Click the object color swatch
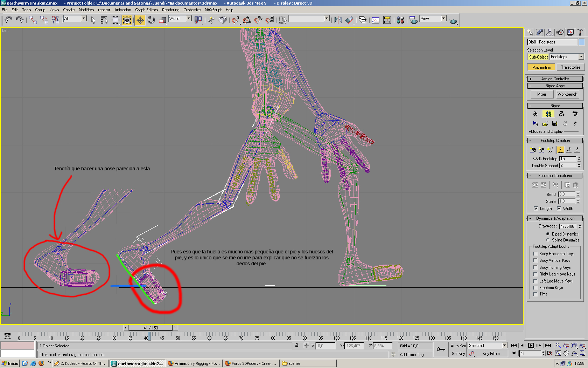Screen dimensions: 588x368 click(582, 42)
